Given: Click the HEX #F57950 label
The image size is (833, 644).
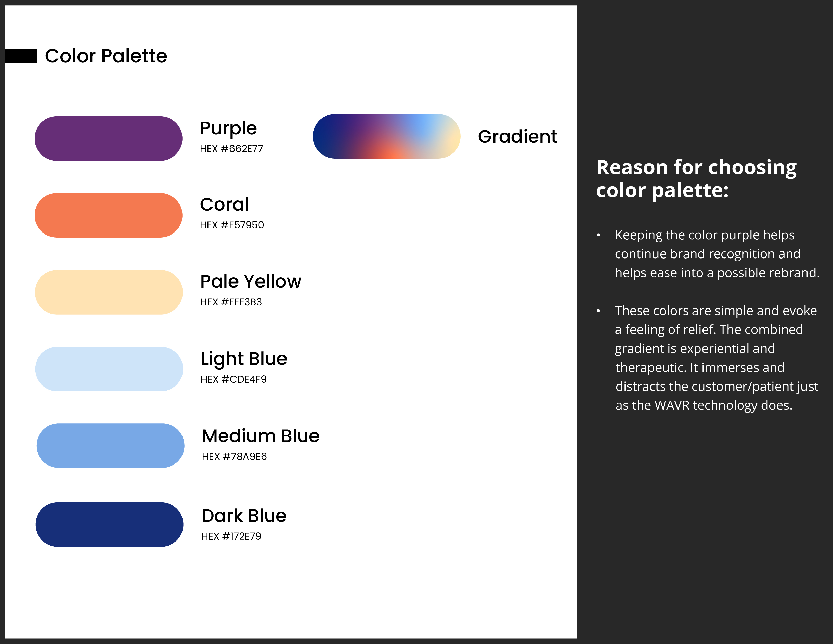Looking at the screenshot, I should pyautogui.click(x=232, y=225).
